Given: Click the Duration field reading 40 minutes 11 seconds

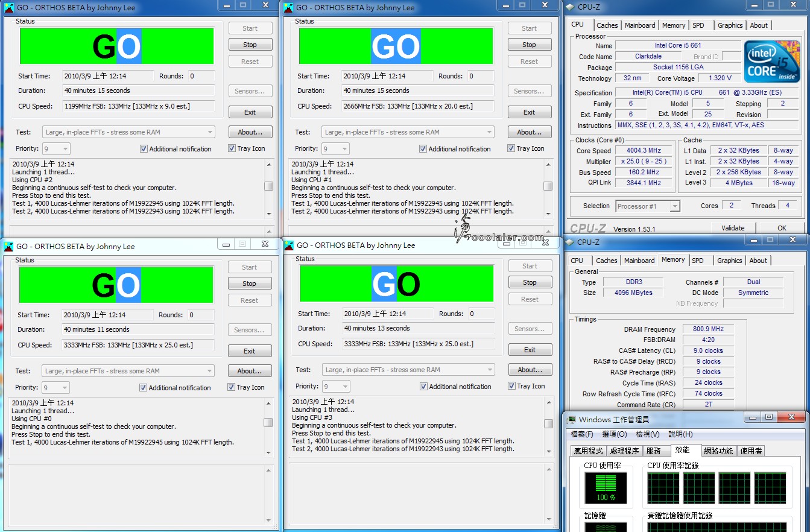Looking at the screenshot, I should [x=138, y=329].
